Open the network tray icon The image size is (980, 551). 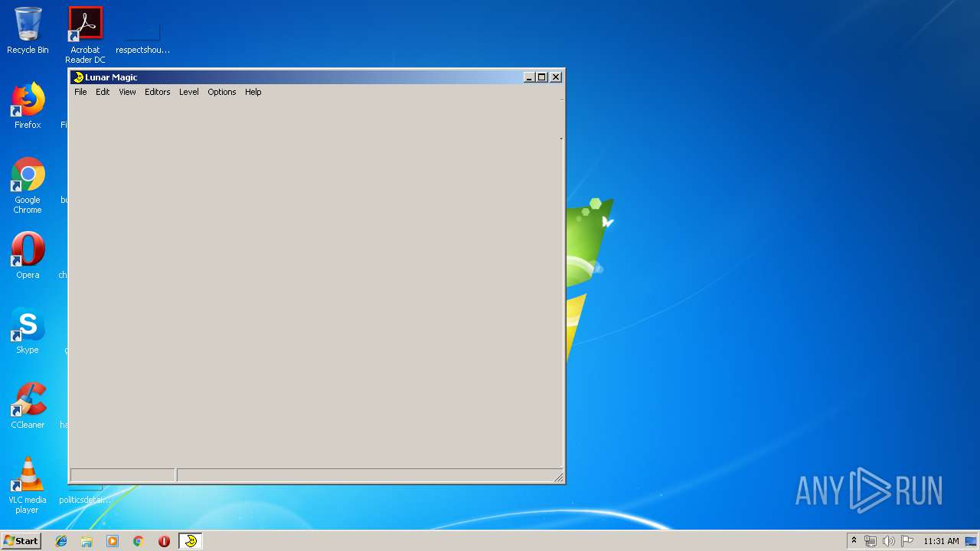(871, 541)
